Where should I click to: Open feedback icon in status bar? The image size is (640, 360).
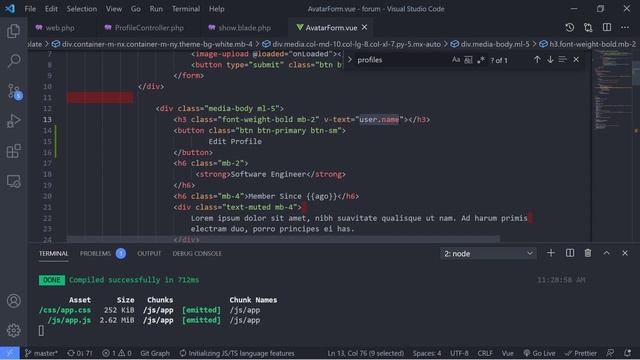pyautogui.click(x=610, y=353)
